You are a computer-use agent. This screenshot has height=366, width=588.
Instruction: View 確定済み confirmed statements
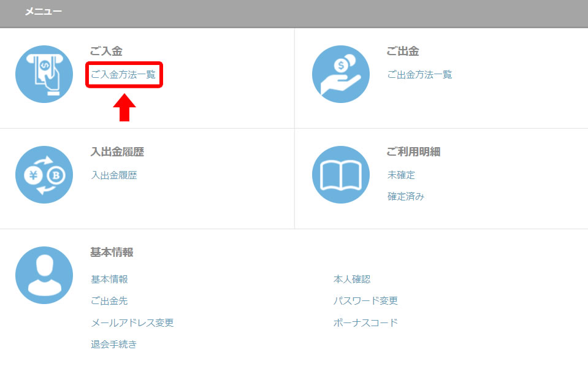pos(406,197)
